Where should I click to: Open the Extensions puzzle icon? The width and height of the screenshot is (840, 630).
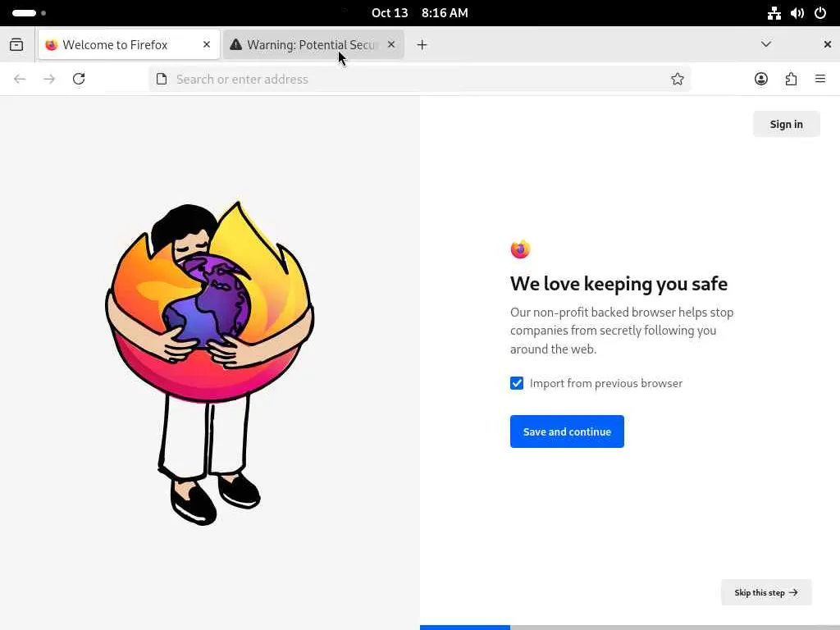(791, 79)
